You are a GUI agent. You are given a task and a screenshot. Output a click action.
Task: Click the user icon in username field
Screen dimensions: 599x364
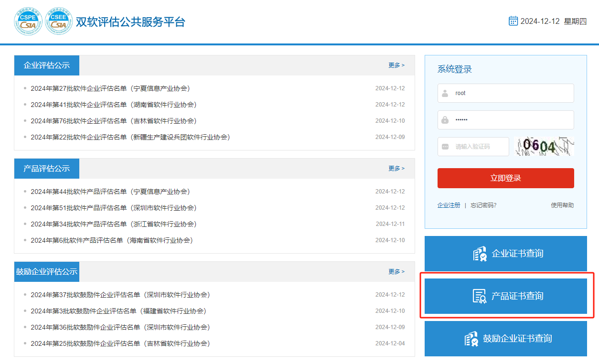[445, 93]
